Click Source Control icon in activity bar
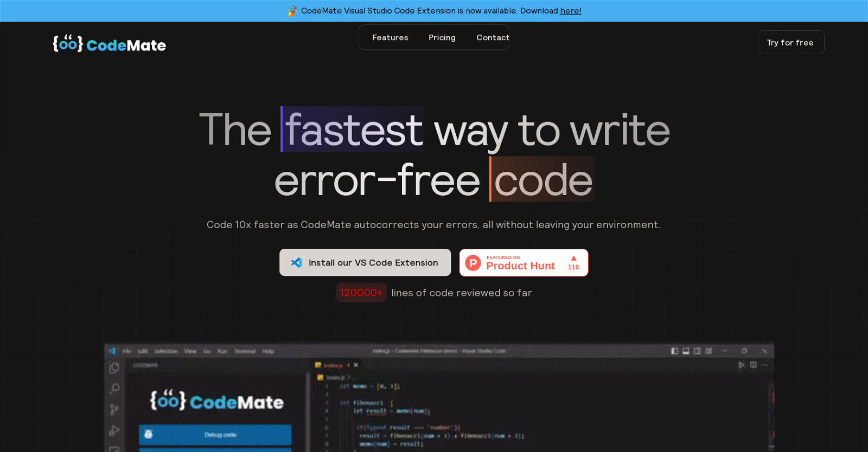The image size is (868, 452). (114, 410)
